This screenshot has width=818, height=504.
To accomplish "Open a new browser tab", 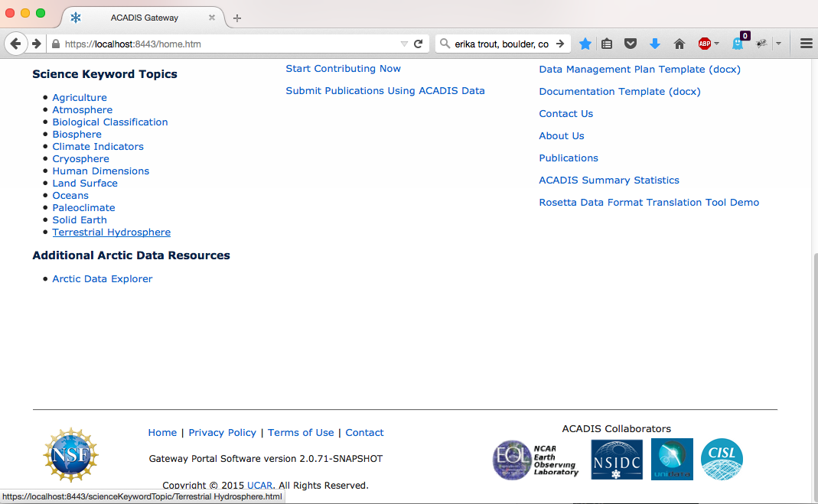I will 237,18.
